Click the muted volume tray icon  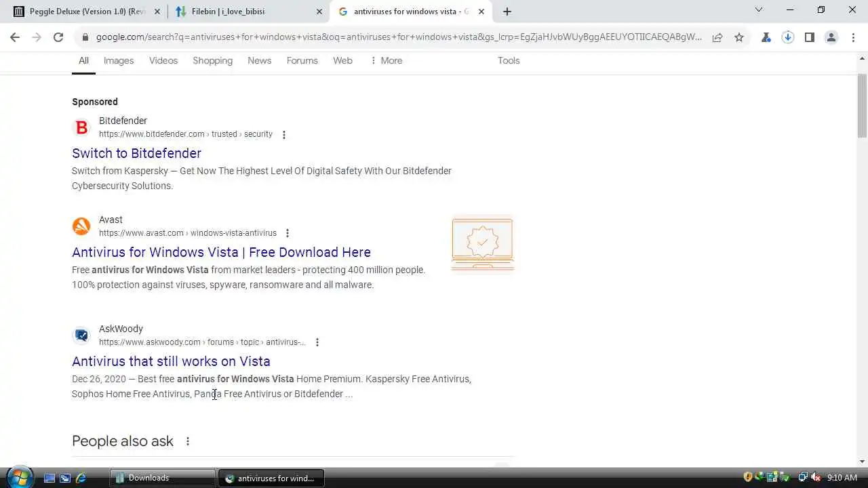click(x=816, y=477)
